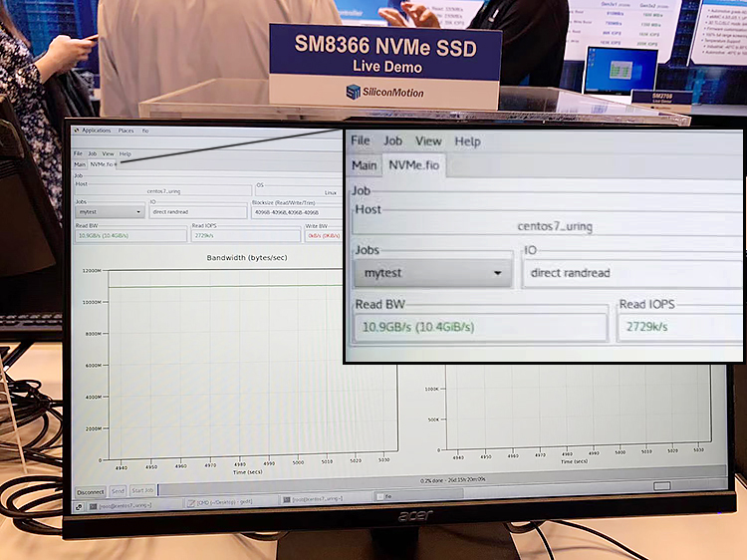
Task: Close the NVMe.fio tab on the monitor window
Action: tap(117, 165)
